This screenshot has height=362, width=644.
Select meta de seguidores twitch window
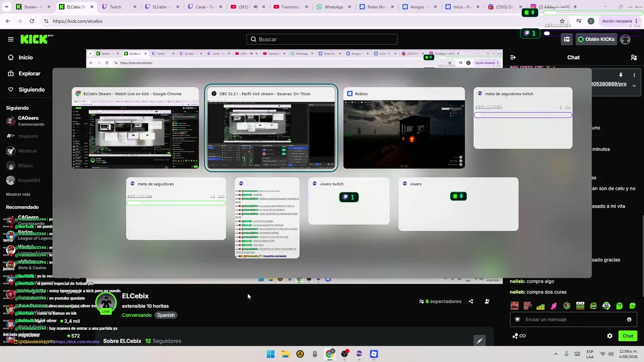pos(523,118)
